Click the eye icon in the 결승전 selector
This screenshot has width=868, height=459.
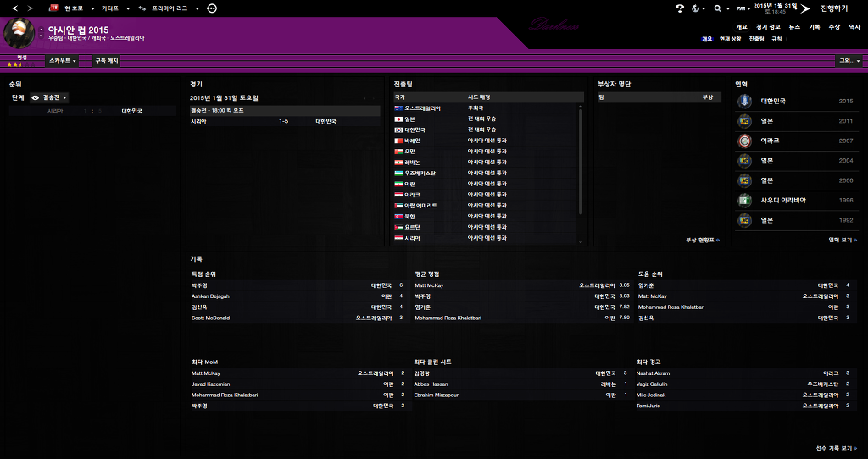[36, 98]
